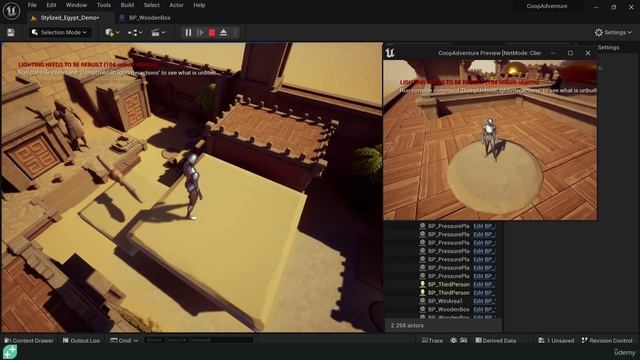Open the Cinematics clapperboard dropdown
Screen dimensions: 640x360
tap(158, 32)
